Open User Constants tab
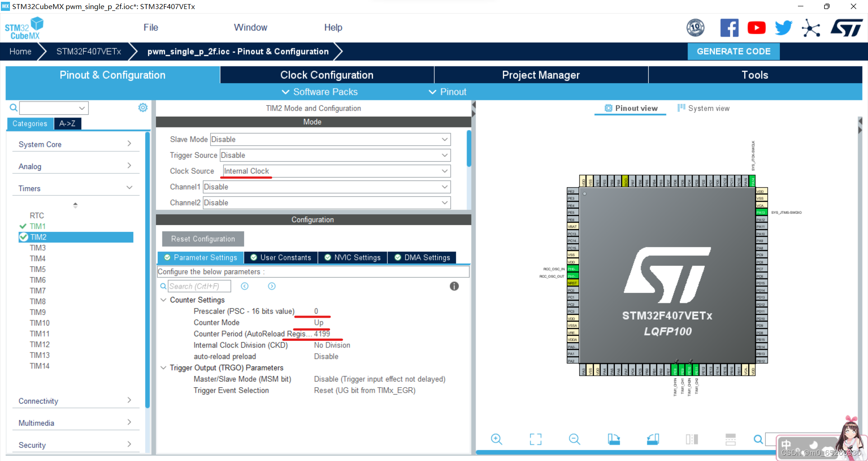868x461 pixels. coord(281,258)
